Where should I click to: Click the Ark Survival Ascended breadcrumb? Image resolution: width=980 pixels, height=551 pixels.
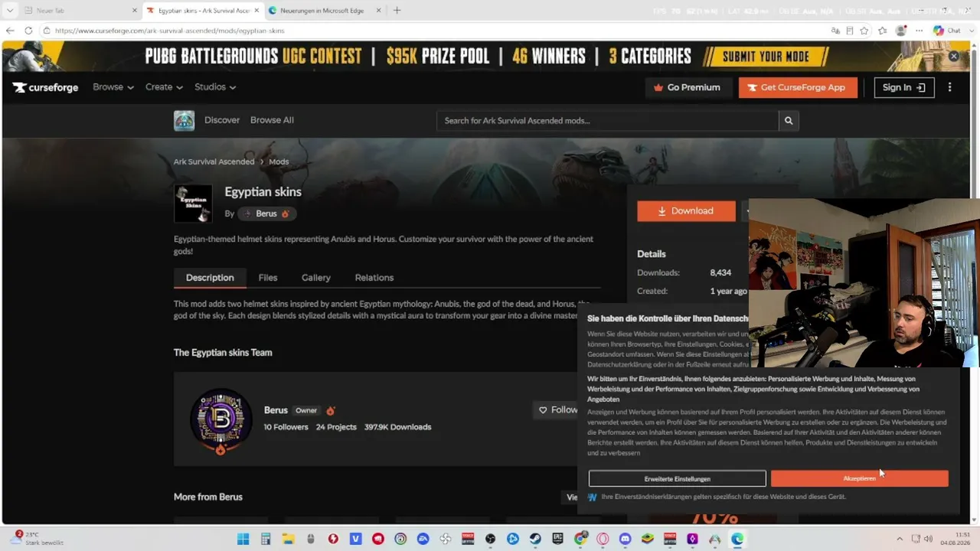click(214, 161)
